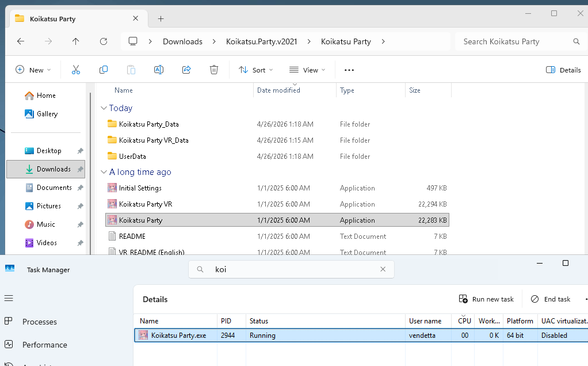This screenshot has height=366, width=588.
Task: Collapse the Today file group
Action: point(104,108)
